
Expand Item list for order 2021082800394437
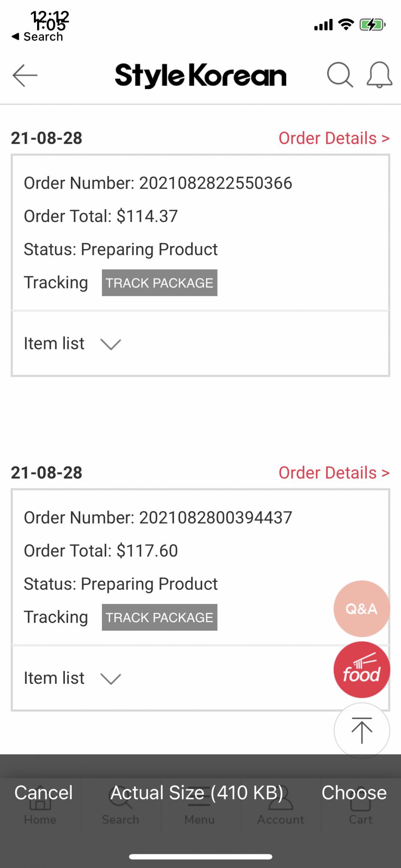73,678
